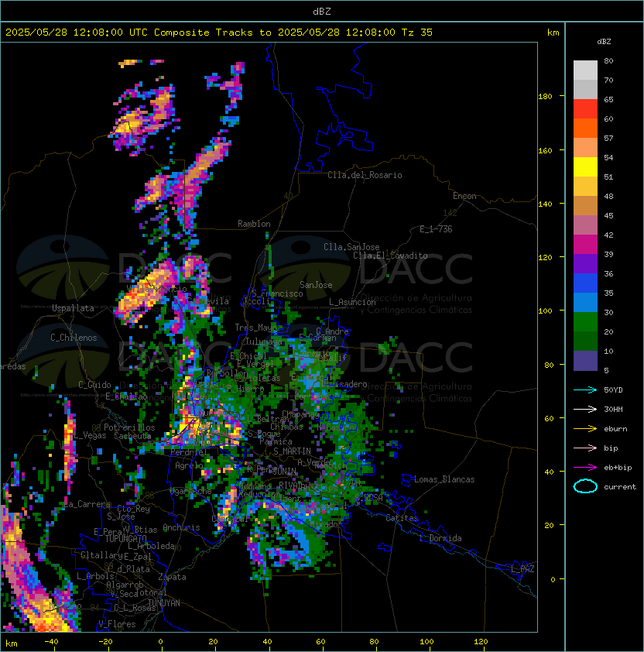Viewport: 644px width, 652px height.
Task: Click the 'Clla.del_Rosario' map label
Action: (365, 175)
